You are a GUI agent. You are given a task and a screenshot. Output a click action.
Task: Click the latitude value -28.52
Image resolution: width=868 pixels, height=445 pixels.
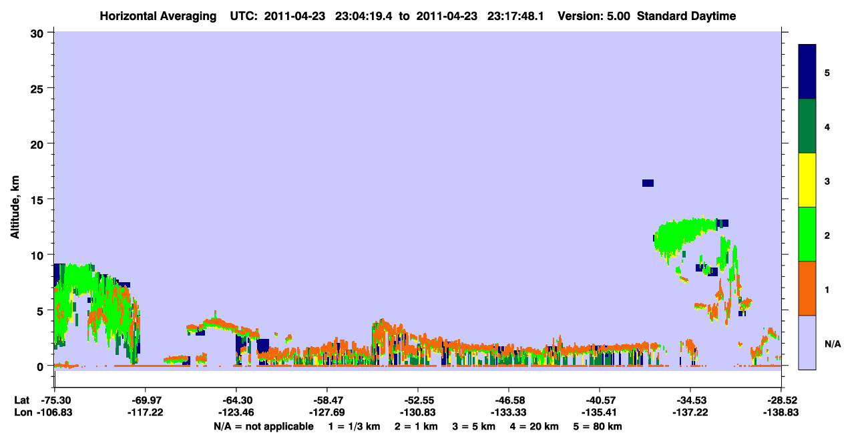click(781, 400)
